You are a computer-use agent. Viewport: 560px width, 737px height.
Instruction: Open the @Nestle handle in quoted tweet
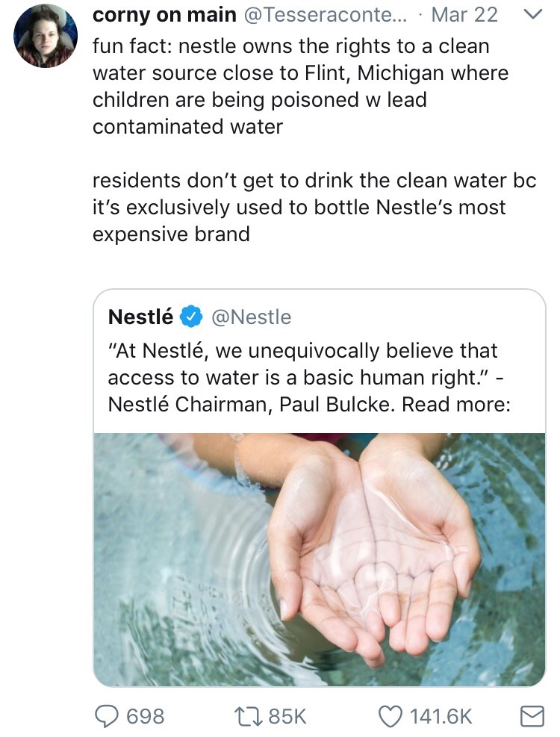pyautogui.click(x=252, y=317)
